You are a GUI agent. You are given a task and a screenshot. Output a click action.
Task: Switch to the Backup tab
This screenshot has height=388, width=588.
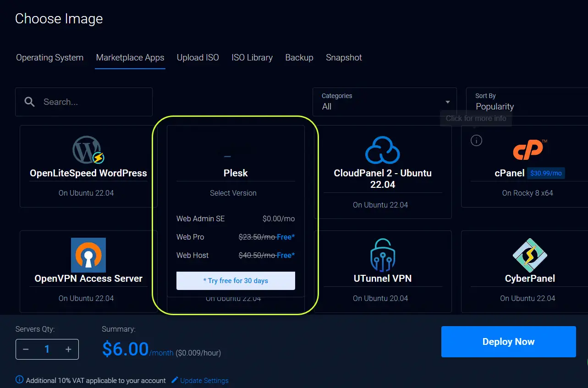click(x=299, y=58)
